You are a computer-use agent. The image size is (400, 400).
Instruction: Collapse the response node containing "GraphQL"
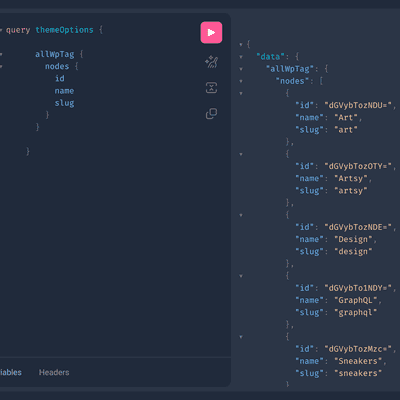(241, 276)
